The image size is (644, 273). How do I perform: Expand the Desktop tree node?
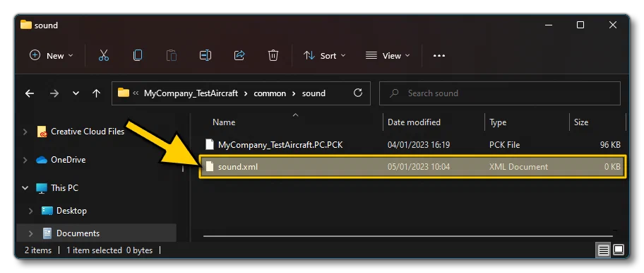(x=31, y=211)
